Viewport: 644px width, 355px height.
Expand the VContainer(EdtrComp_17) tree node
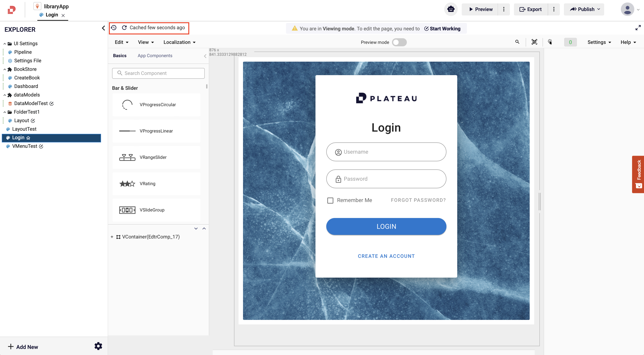pyautogui.click(x=112, y=237)
